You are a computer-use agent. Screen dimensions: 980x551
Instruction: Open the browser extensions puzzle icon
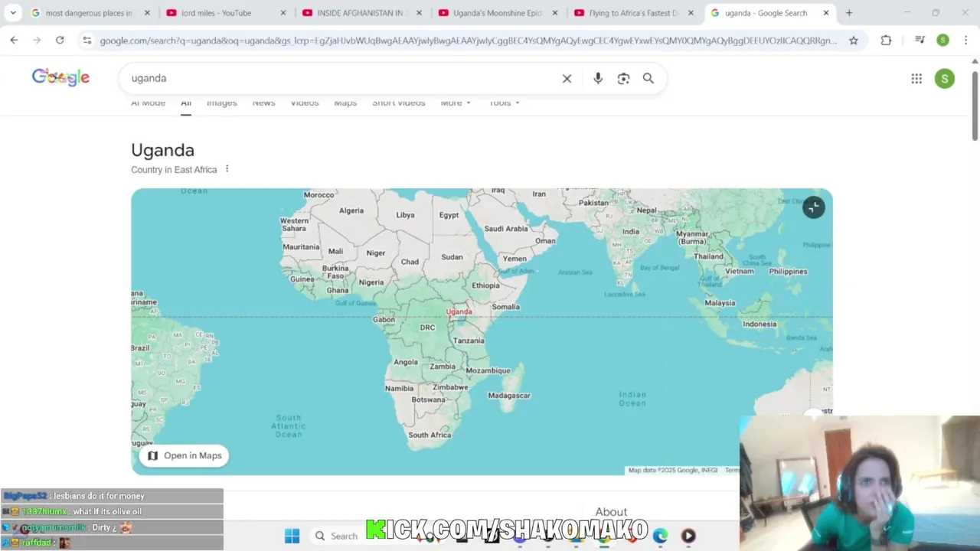[886, 41]
